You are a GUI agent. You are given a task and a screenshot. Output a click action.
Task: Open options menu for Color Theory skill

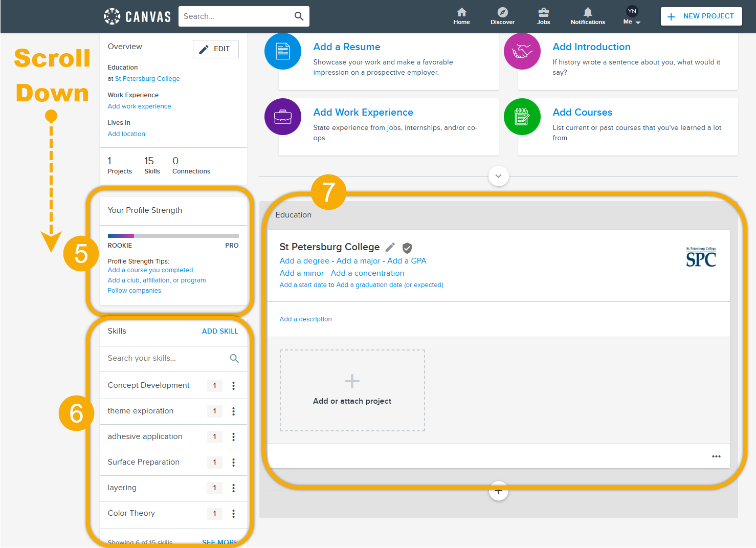coord(234,514)
